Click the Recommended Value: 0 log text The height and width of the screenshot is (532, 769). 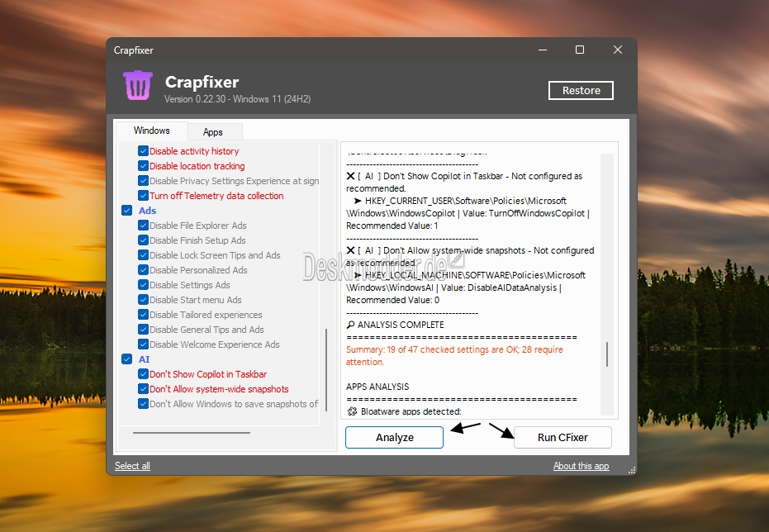pyautogui.click(x=393, y=300)
